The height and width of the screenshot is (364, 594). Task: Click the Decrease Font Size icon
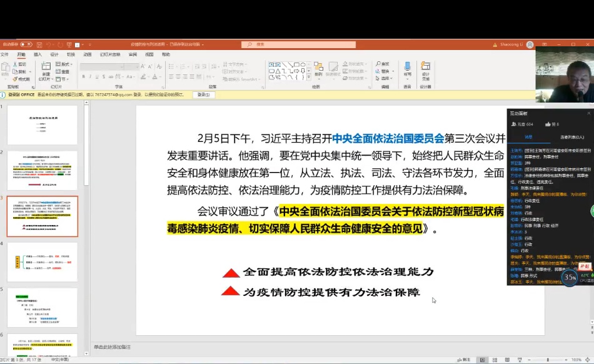click(x=151, y=67)
